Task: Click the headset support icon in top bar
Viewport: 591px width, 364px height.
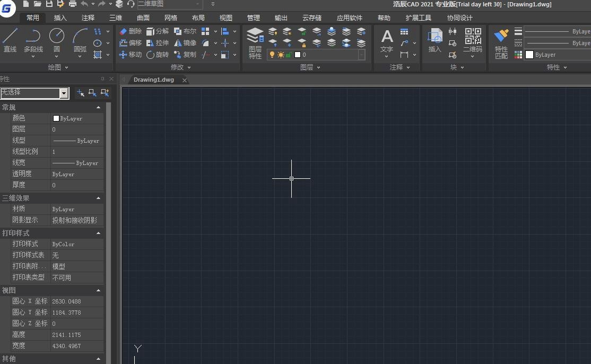Action: pyautogui.click(x=131, y=4)
